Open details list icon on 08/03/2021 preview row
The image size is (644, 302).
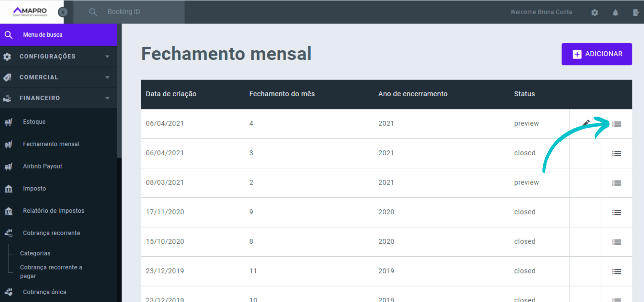pyautogui.click(x=616, y=183)
